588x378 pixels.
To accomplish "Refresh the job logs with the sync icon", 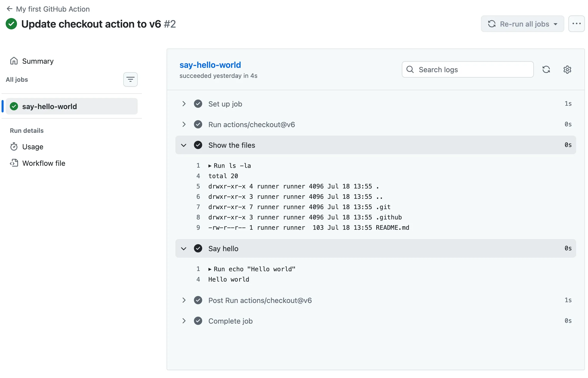I will click(546, 69).
